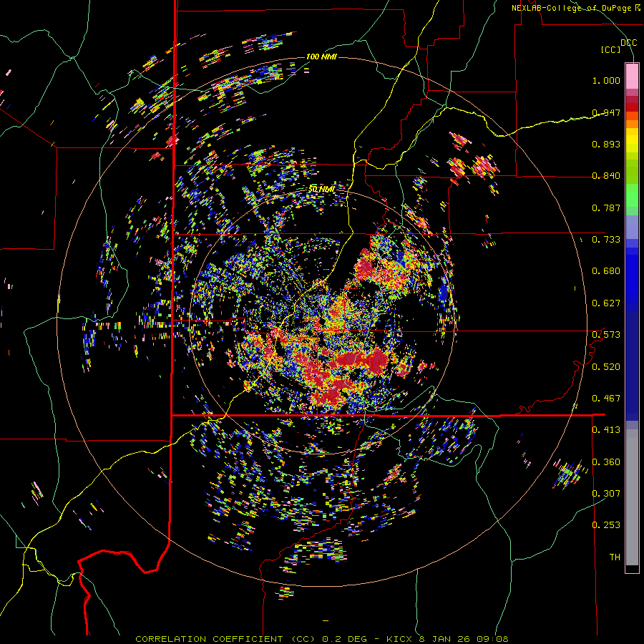The width and height of the screenshot is (644, 644).
Task: Click the KICX station identifier
Action: click(x=400, y=639)
